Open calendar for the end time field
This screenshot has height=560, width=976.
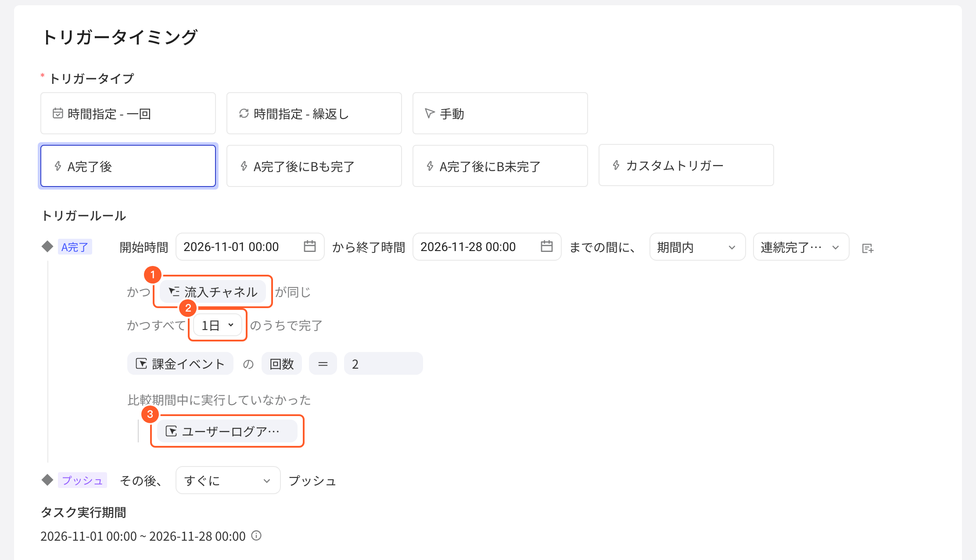coord(547,246)
